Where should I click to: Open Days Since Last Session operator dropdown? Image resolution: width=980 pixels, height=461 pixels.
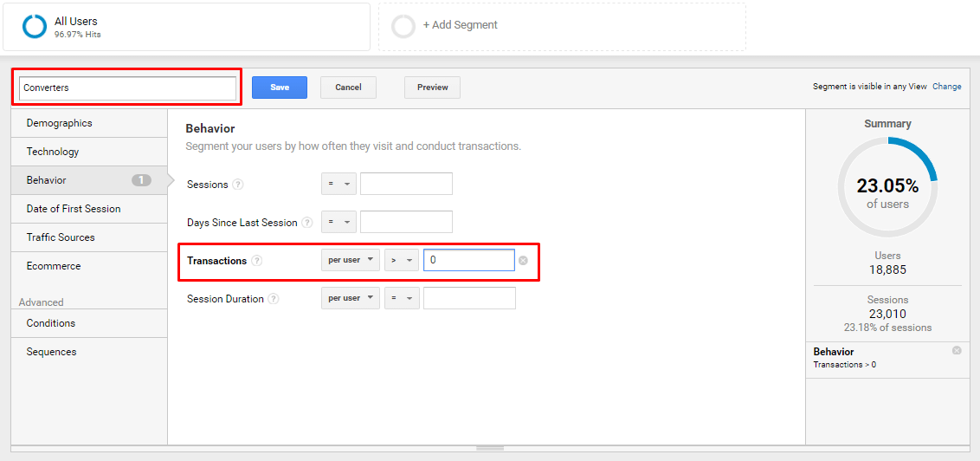click(x=338, y=222)
